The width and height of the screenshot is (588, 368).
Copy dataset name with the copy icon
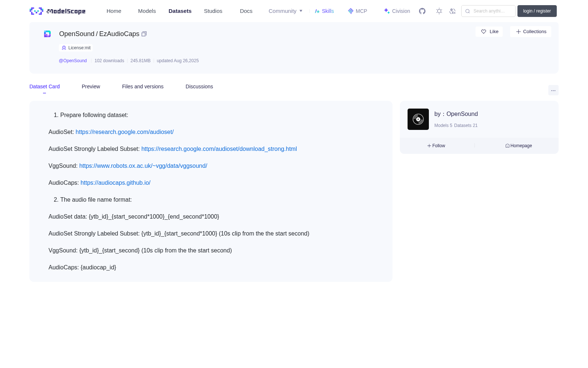point(144,34)
